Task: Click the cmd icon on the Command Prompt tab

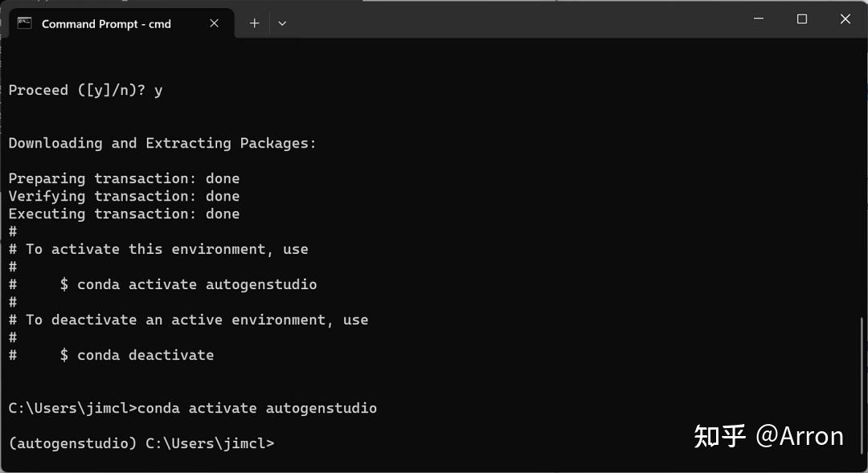Action: (23, 23)
